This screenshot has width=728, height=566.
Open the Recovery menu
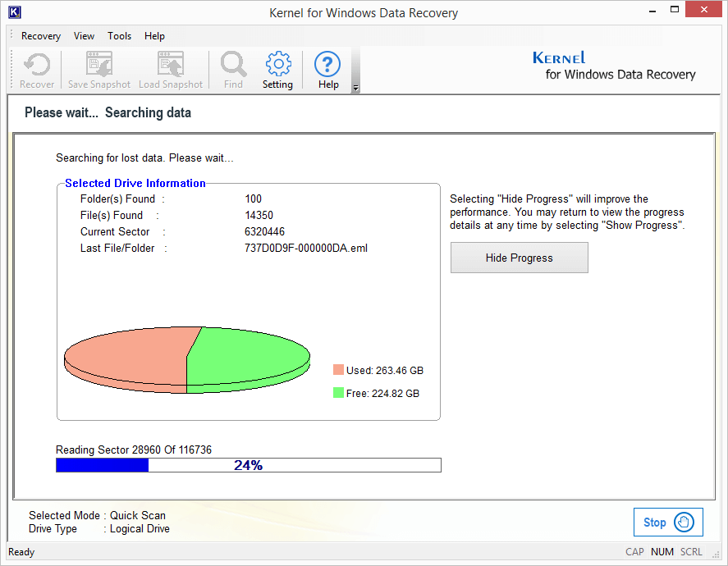[41, 36]
